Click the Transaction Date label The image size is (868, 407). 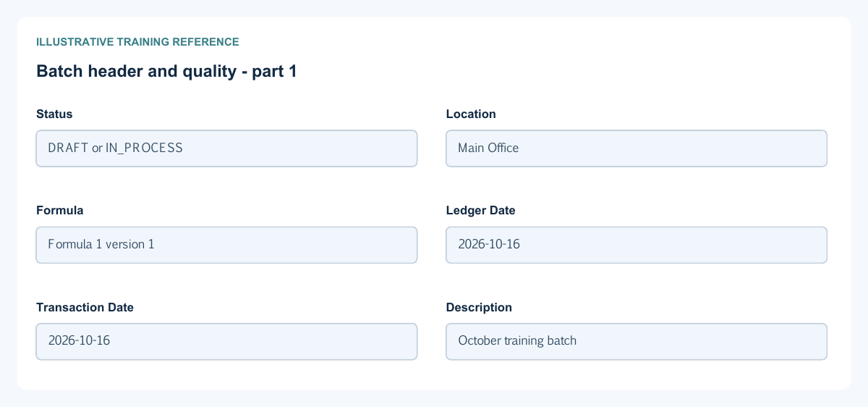85,307
